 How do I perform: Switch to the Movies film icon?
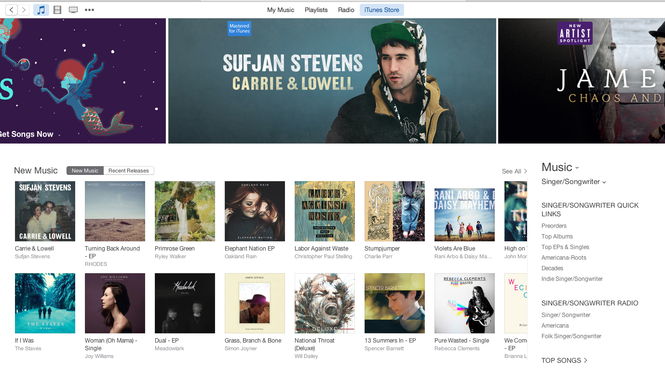coord(57,10)
